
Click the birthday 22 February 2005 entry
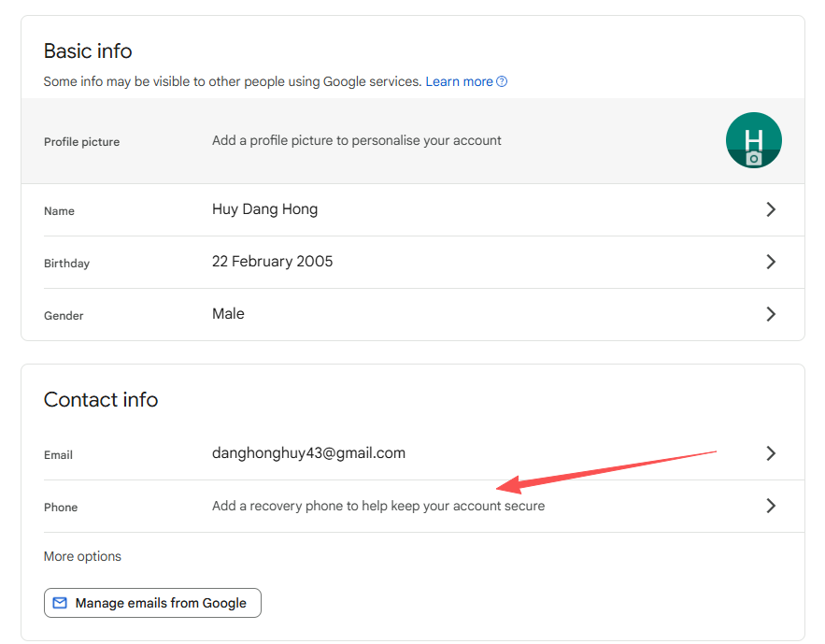point(272,261)
